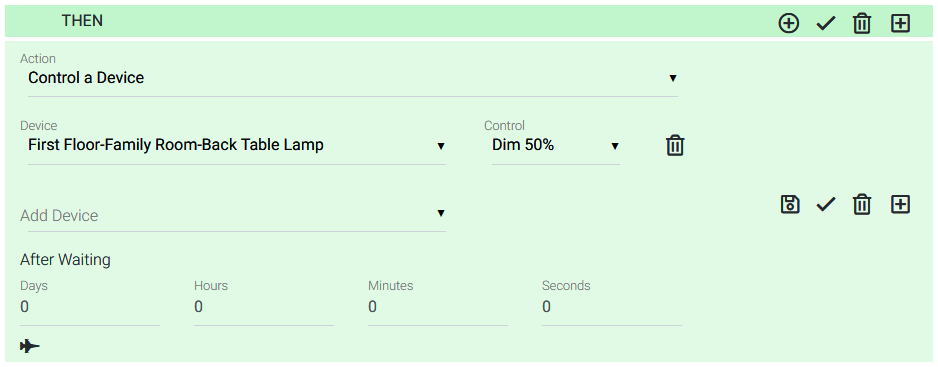Click the floppy disk save icon
938x367 pixels.
790,204
